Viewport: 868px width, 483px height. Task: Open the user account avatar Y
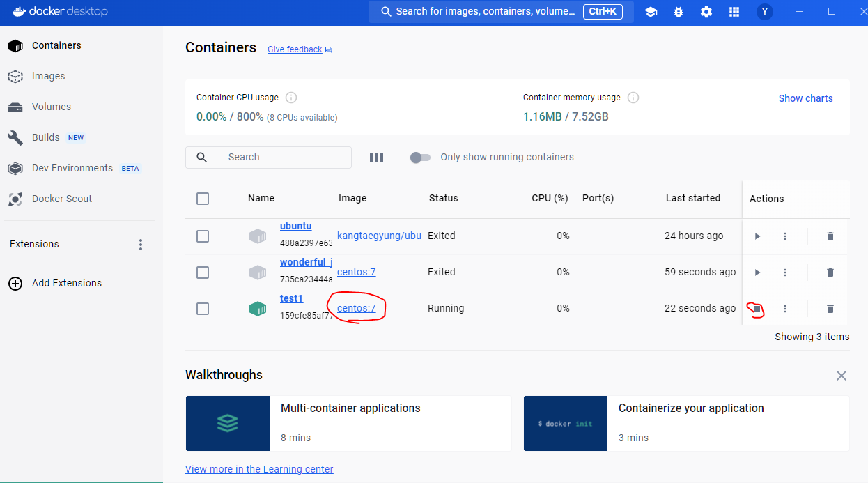coord(765,12)
